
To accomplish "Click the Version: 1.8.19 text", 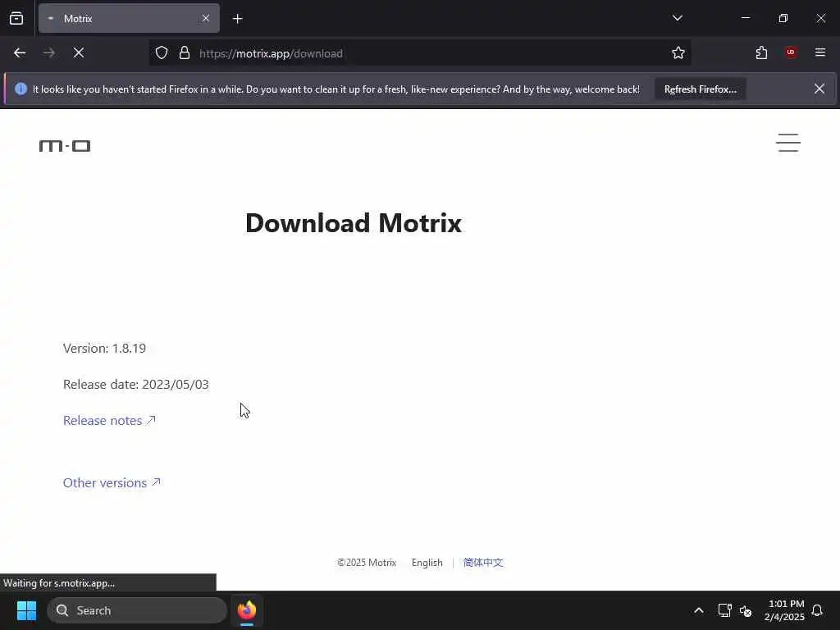I will pyautogui.click(x=104, y=349).
